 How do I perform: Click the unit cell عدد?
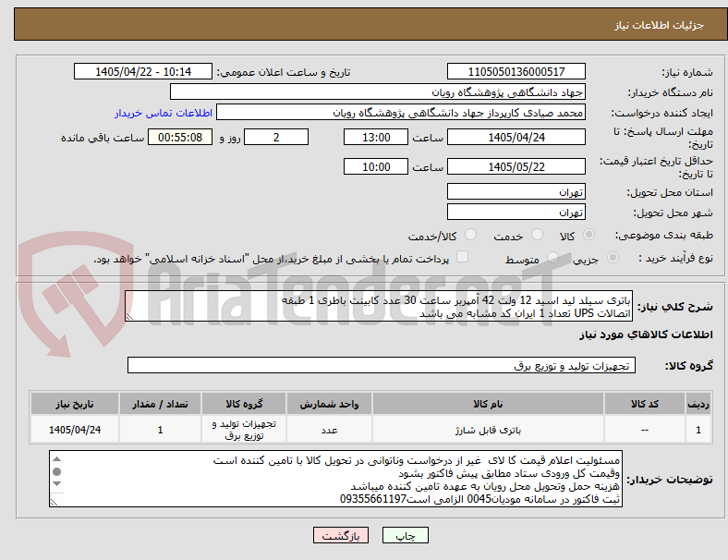click(x=329, y=430)
